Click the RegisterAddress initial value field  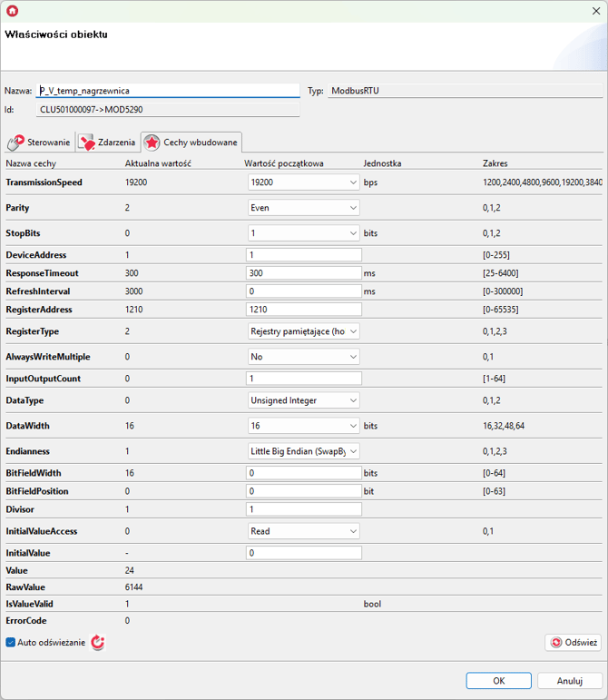click(303, 310)
